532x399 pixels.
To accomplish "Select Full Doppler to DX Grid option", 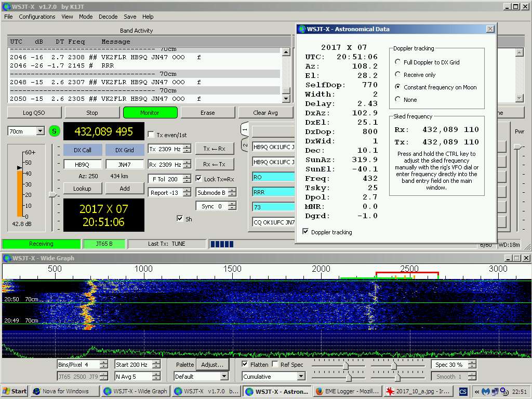I will 398,62.
